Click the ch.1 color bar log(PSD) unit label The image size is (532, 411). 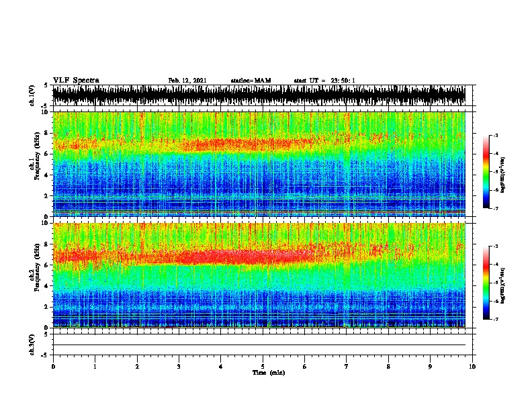(x=502, y=175)
